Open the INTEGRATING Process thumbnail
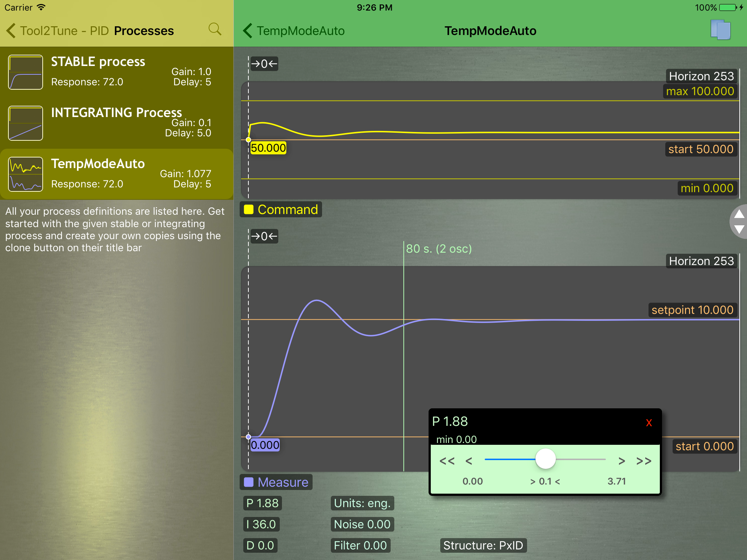Viewport: 747px width, 560px height. (26, 123)
